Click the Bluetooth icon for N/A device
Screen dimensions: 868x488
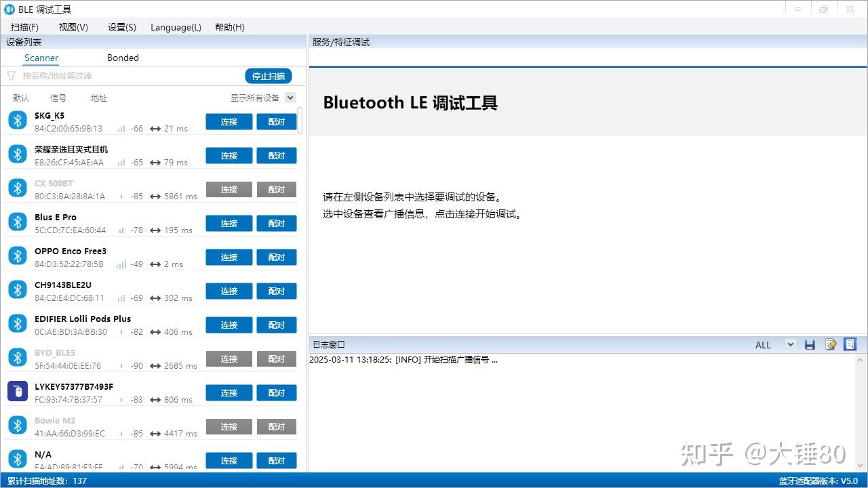(18, 459)
